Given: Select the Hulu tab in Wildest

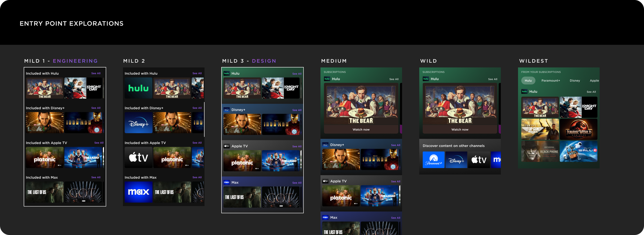Looking at the screenshot, I should pyautogui.click(x=528, y=81).
